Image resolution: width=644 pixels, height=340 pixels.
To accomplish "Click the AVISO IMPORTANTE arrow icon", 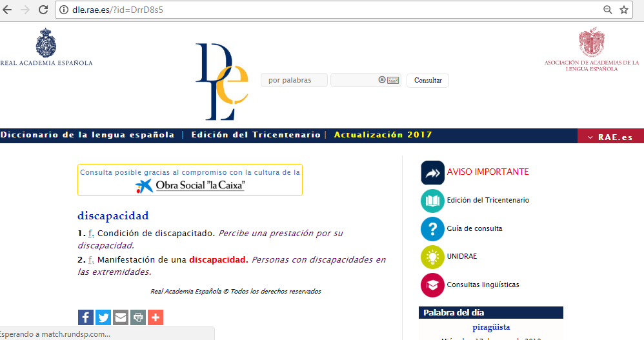I will coord(432,172).
